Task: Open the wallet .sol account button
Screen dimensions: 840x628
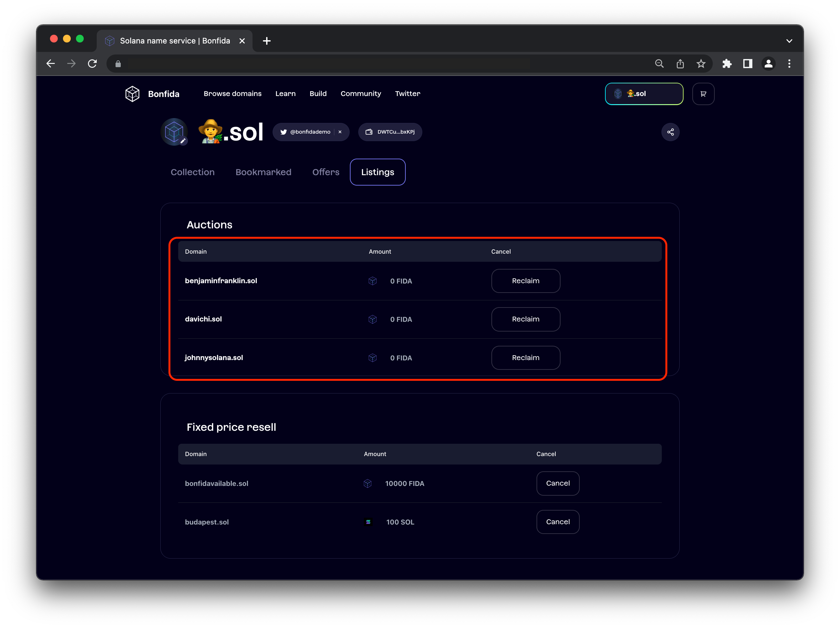Action: coord(644,94)
